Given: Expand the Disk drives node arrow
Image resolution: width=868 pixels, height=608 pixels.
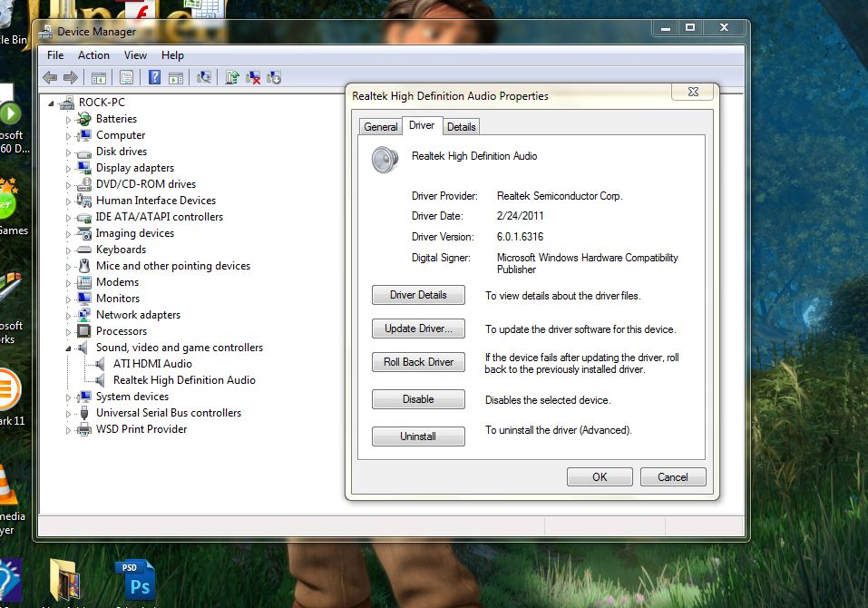Looking at the screenshot, I should [68, 152].
